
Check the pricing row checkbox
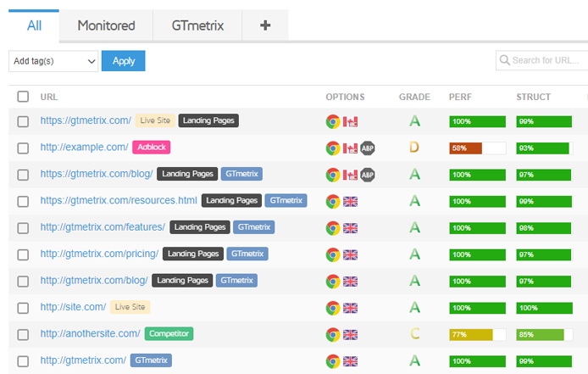(23, 255)
